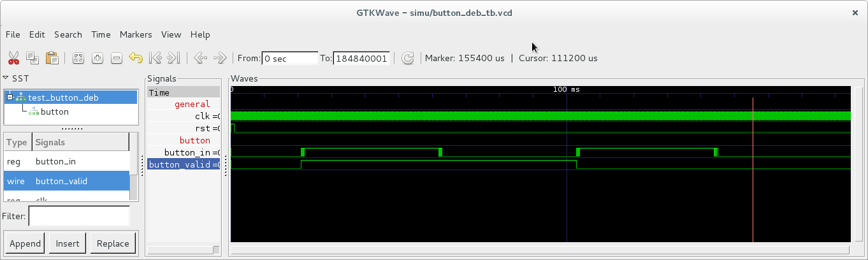This screenshot has height=260, width=868.
Task: Click the Time header in Signals pane
Action: click(184, 92)
